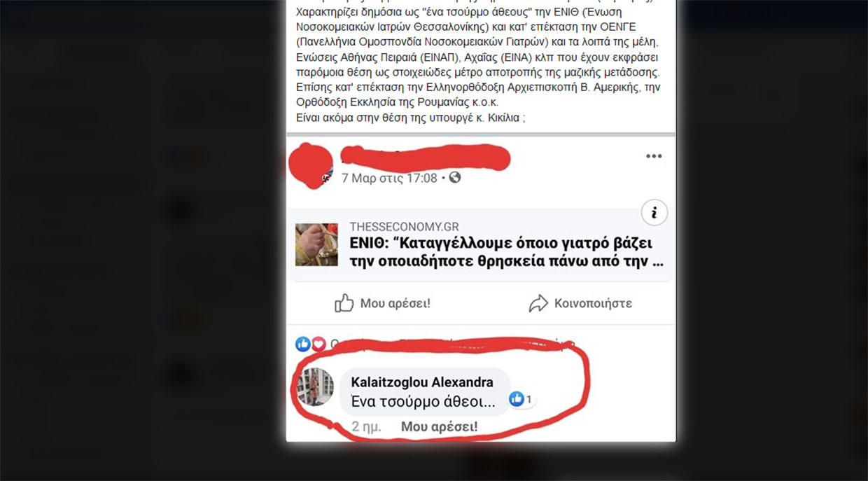
Task: Share the post via Κοινοποιήστε
Action: tap(580, 303)
